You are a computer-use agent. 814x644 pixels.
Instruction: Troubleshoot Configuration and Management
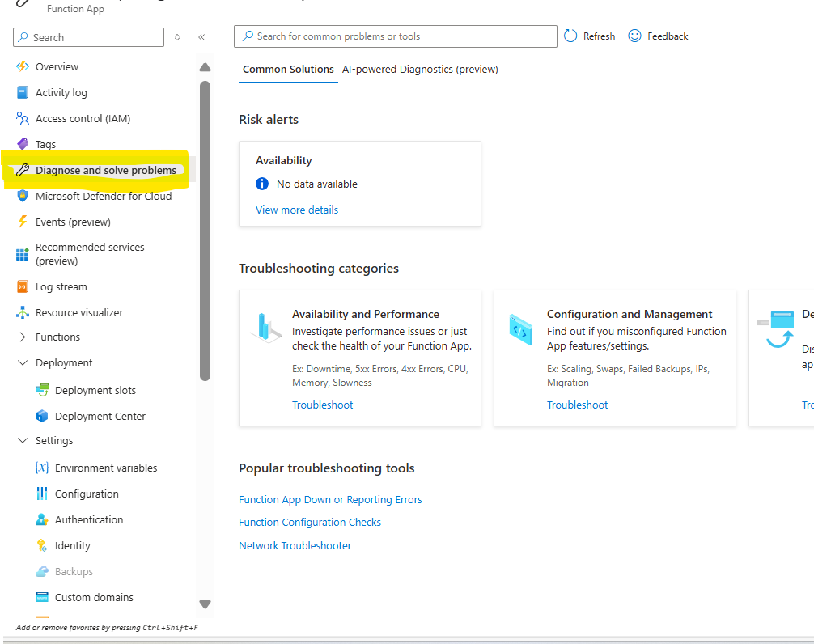point(577,405)
